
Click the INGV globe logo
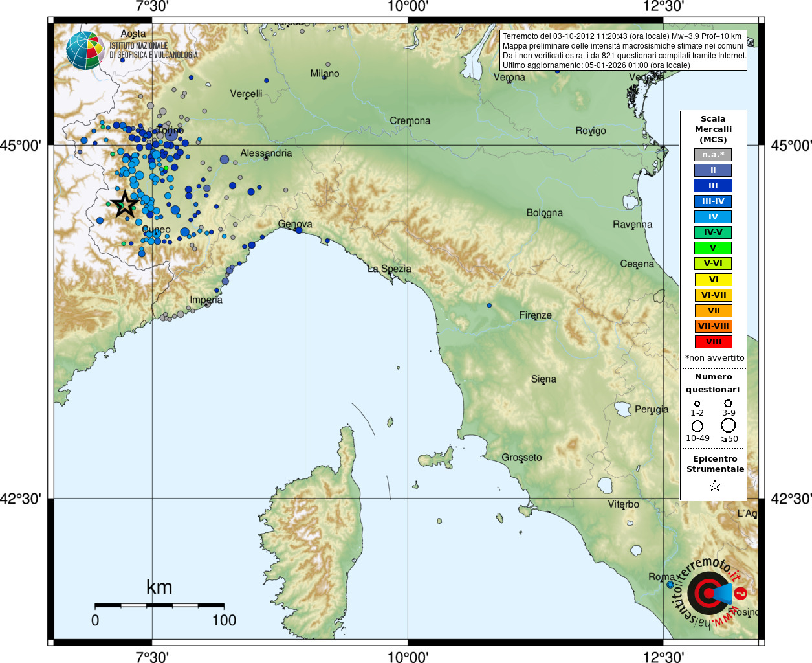click(85, 51)
